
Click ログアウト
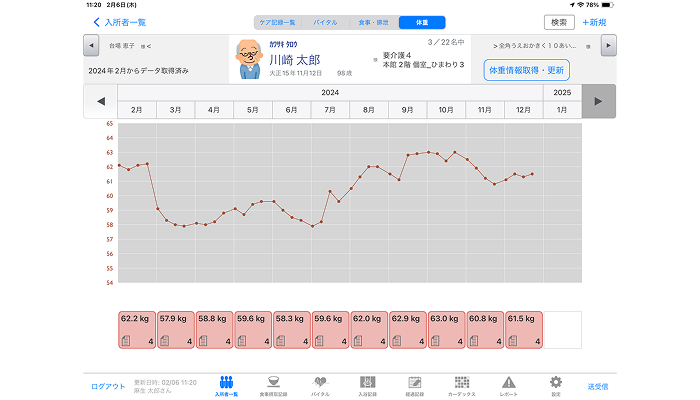tap(108, 386)
